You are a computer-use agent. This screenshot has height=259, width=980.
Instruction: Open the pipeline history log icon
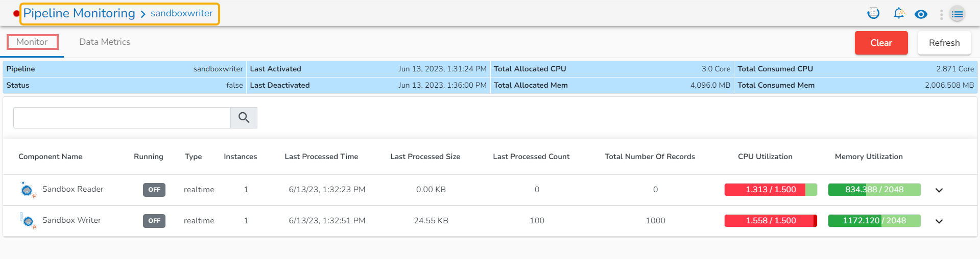[873, 14]
